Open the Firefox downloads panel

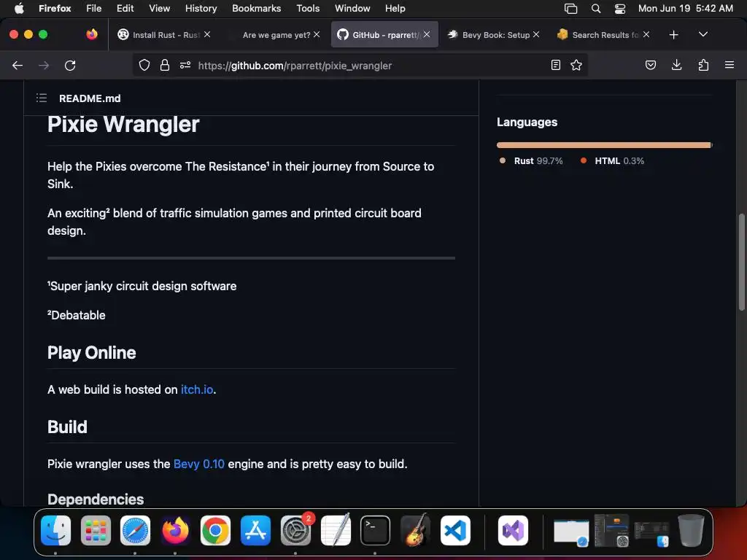(x=676, y=65)
